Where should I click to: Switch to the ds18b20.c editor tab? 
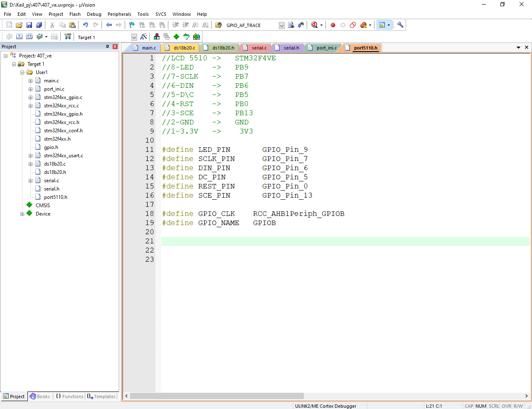(180, 48)
